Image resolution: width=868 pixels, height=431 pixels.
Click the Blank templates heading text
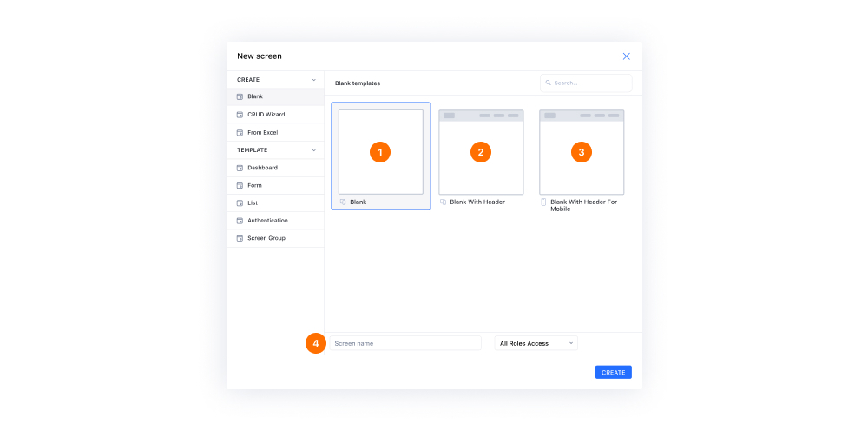tap(358, 83)
